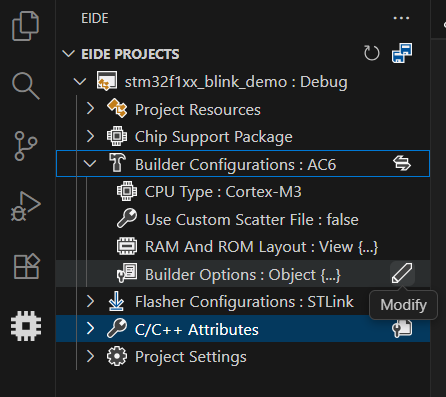Screen dimensions: 446x397
Task: Open Source Control branch icon
Action: point(26,146)
